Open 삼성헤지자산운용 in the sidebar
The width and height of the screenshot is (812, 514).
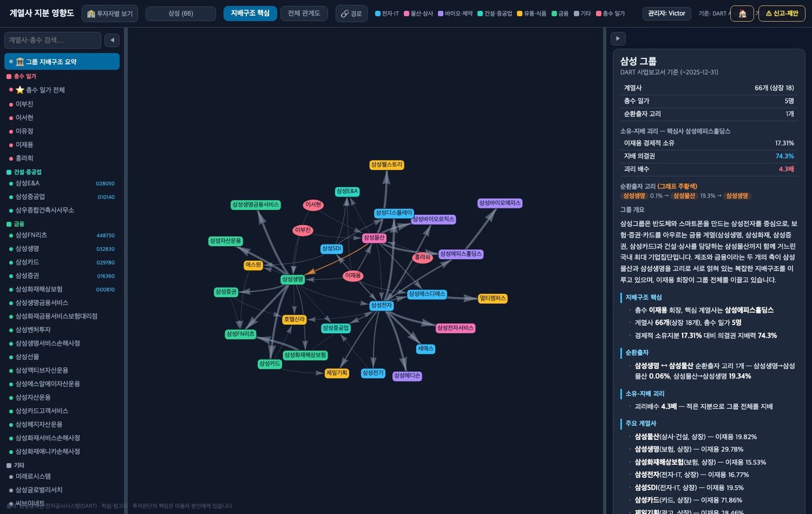[63, 424]
